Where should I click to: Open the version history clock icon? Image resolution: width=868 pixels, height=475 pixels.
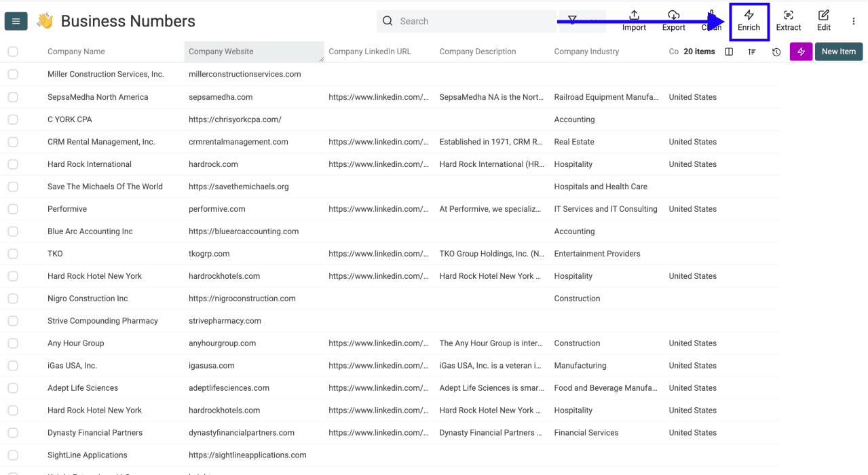tap(776, 51)
